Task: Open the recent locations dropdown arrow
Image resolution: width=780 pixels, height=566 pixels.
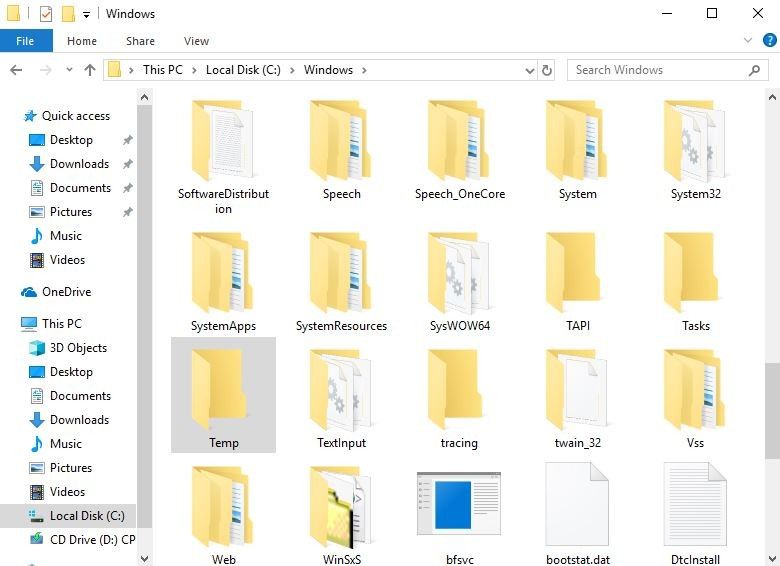Action: click(x=68, y=70)
